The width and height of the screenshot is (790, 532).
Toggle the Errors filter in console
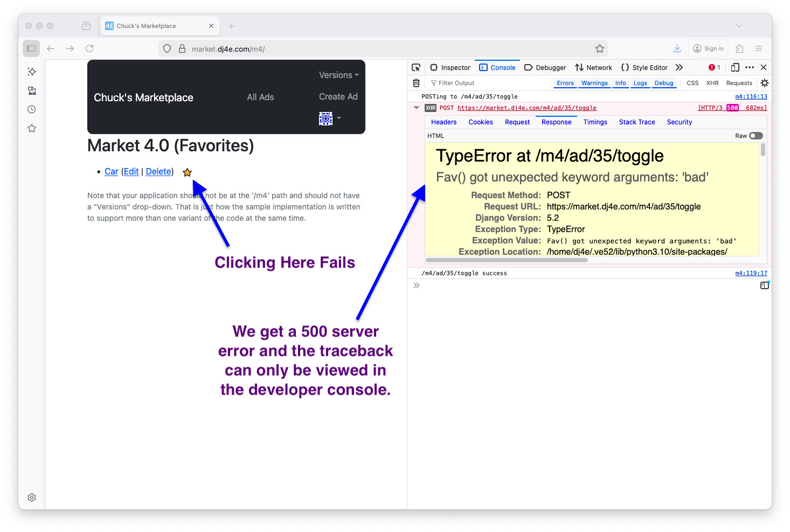pos(565,83)
